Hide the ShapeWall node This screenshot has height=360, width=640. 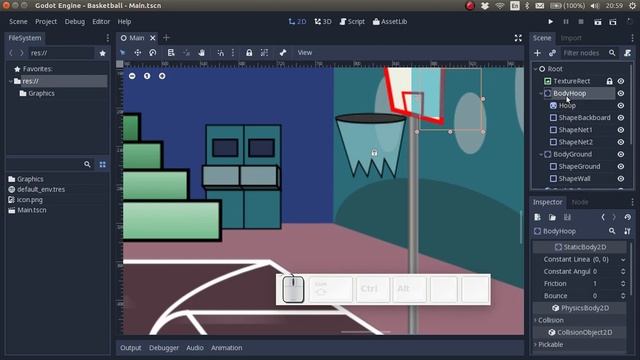[621, 179]
